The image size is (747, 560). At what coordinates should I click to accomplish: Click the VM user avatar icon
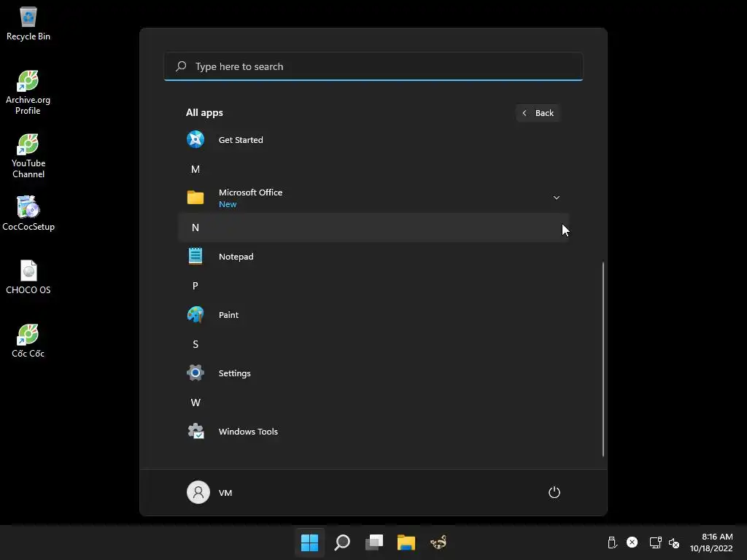(x=198, y=492)
